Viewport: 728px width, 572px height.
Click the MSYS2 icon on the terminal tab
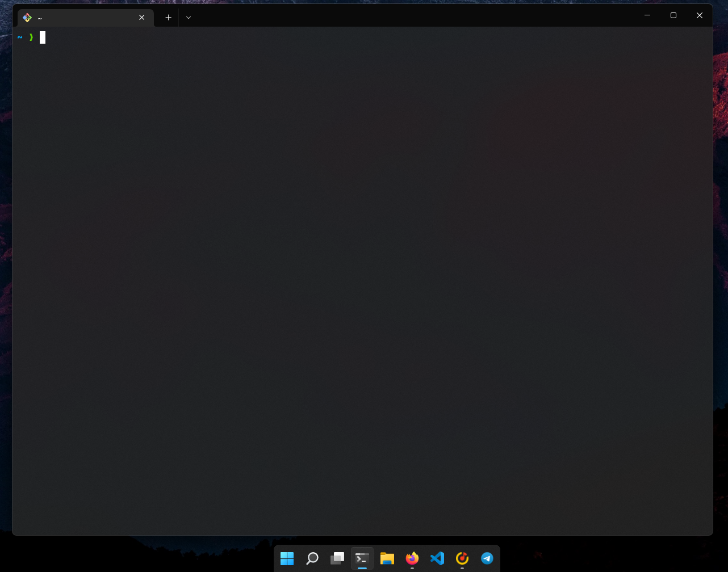click(26, 17)
